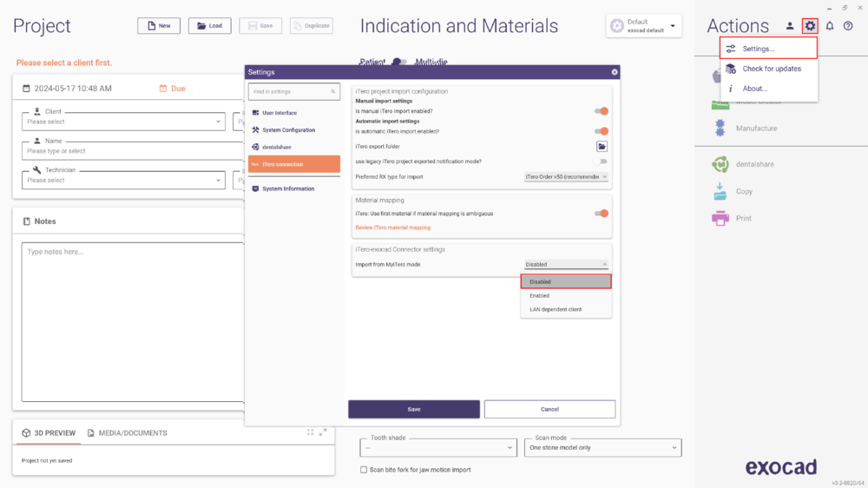
Task: Select Check for updates menu entry
Action: [x=768, y=69]
